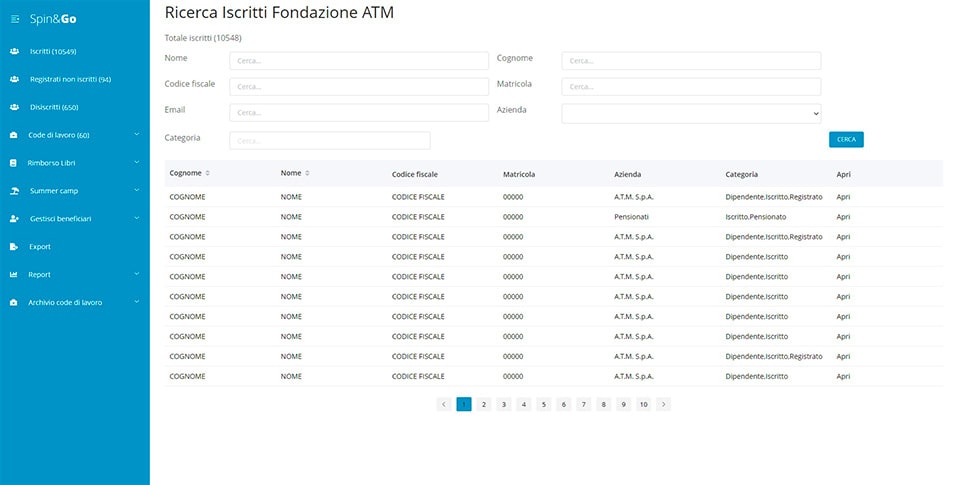Expand the Summer camp submenu chevron

(137, 190)
